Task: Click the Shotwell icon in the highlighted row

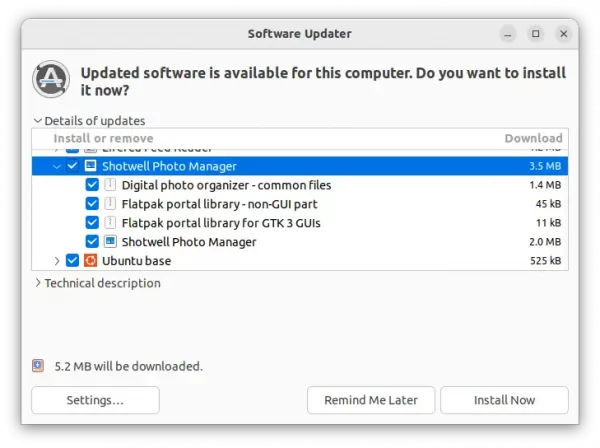Action: [91, 166]
